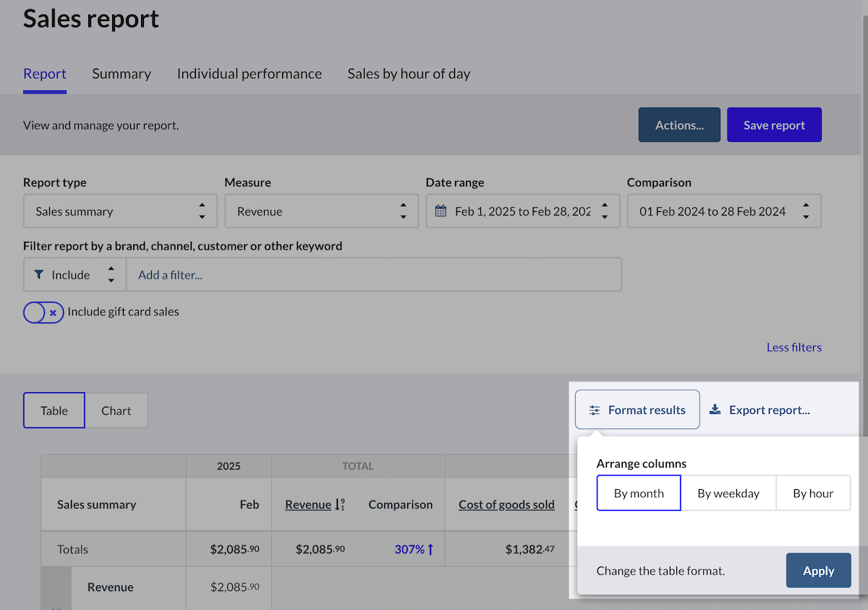Image resolution: width=868 pixels, height=610 pixels.
Task: Open the Individual performance tab
Action: [x=250, y=74]
